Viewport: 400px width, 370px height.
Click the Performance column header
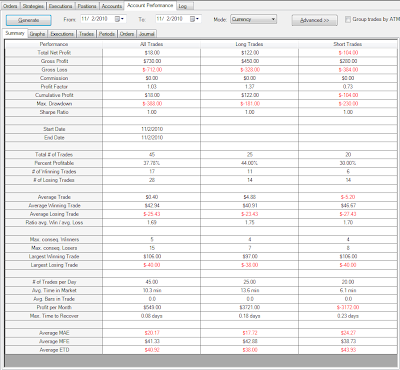54,44
